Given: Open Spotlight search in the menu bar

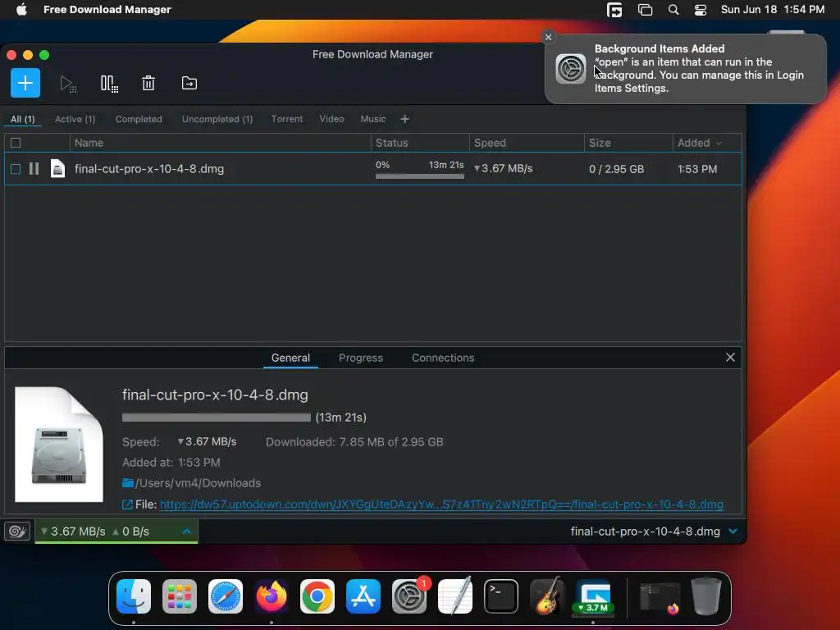Looking at the screenshot, I should (x=673, y=10).
